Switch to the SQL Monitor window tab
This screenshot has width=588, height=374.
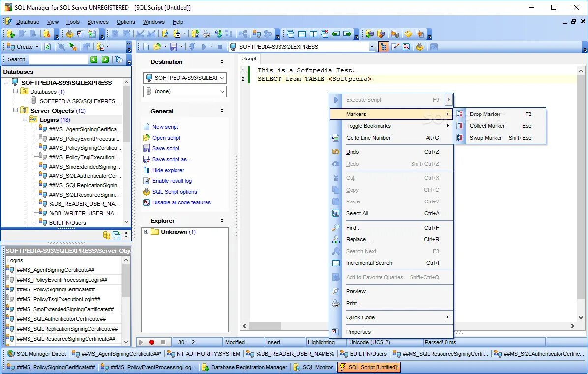[x=314, y=367]
